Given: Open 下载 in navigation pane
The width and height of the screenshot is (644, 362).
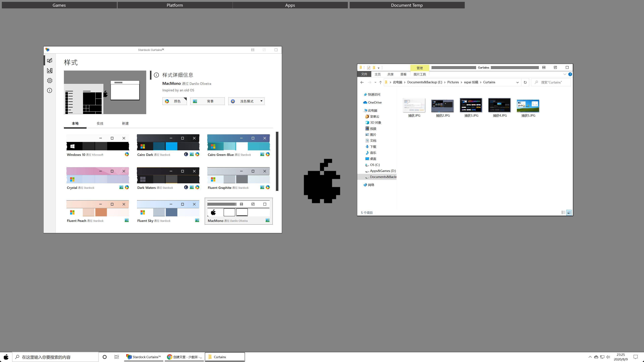Looking at the screenshot, I should (x=371, y=147).
